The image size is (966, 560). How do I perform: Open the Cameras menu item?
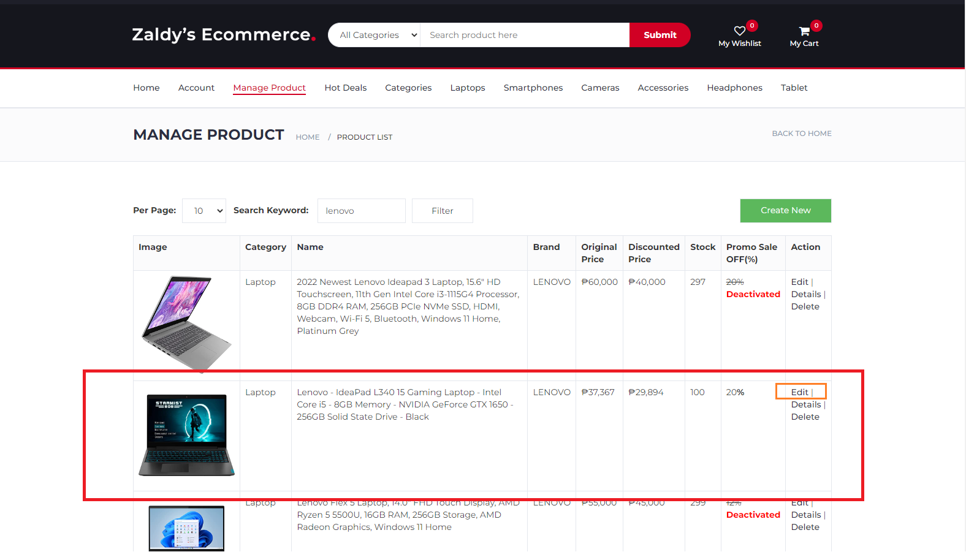point(600,88)
